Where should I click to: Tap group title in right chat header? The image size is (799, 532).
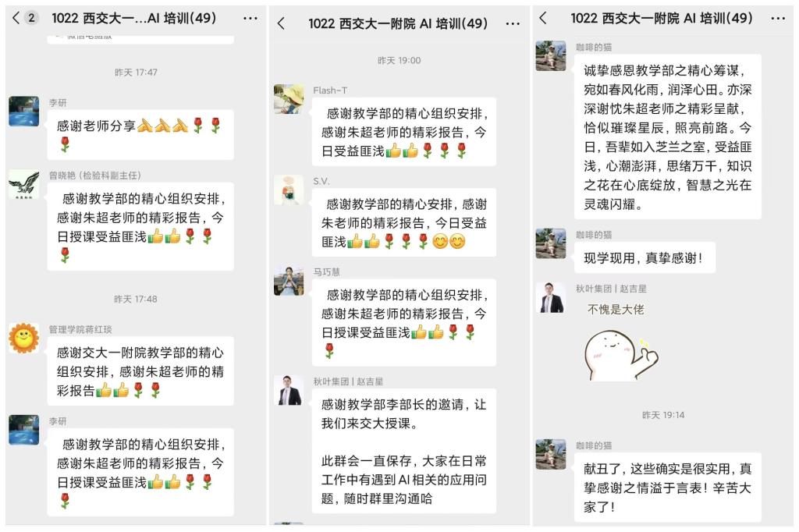[661, 19]
